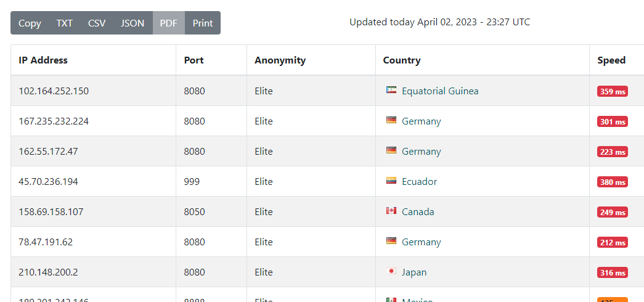Follow the Ecuador country link
This screenshot has width=644, height=302.
(x=419, y=181)
